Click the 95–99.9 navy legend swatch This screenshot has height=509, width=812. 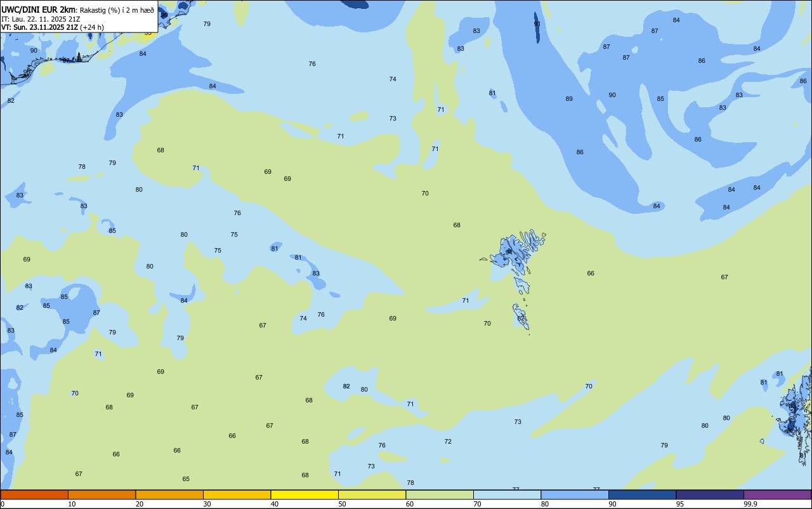click(710, 494)
